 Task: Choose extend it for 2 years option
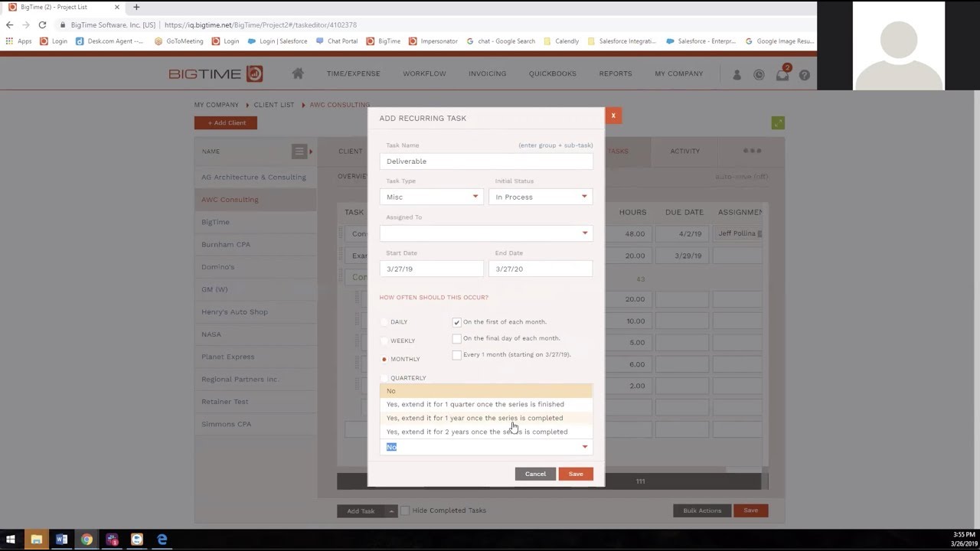(x=486, y=432)
